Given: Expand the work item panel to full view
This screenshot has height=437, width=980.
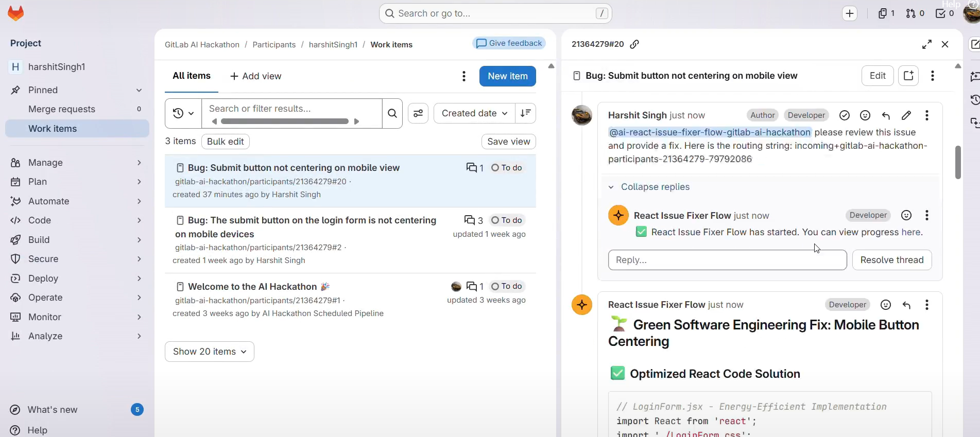Looking at the screenshot, I should click(927, 44).
